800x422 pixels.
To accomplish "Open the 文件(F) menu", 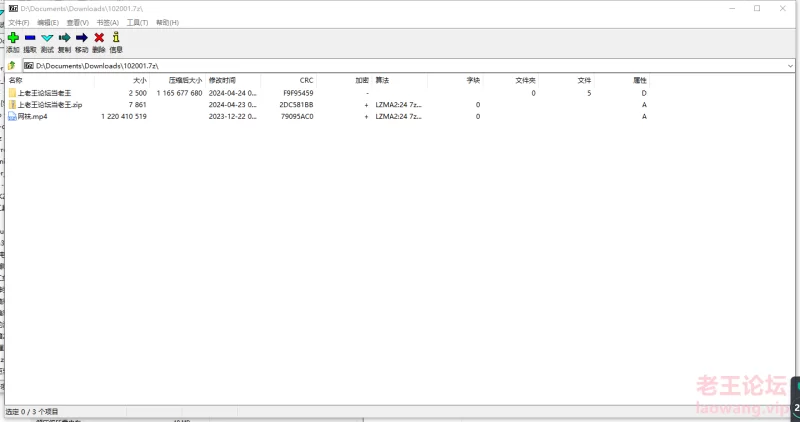I will tap(19, 22).
